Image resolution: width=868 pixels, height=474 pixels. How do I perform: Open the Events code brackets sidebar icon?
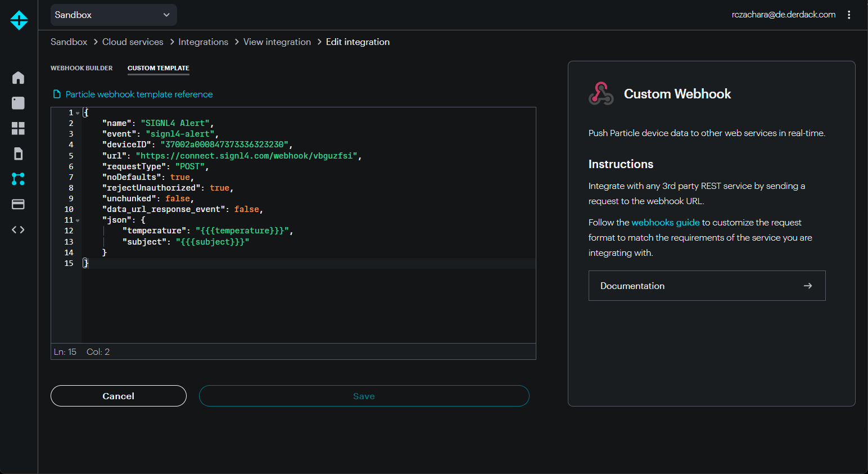click(x=18, y=229)
